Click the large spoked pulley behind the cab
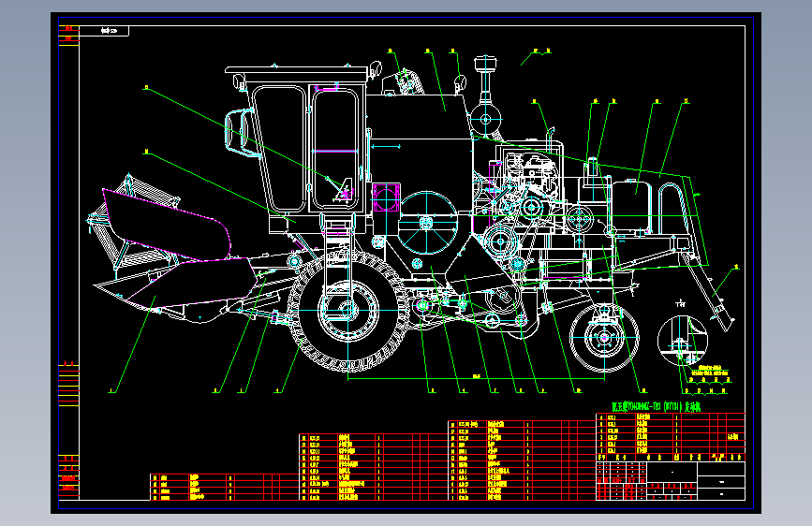 pos(427,223)
